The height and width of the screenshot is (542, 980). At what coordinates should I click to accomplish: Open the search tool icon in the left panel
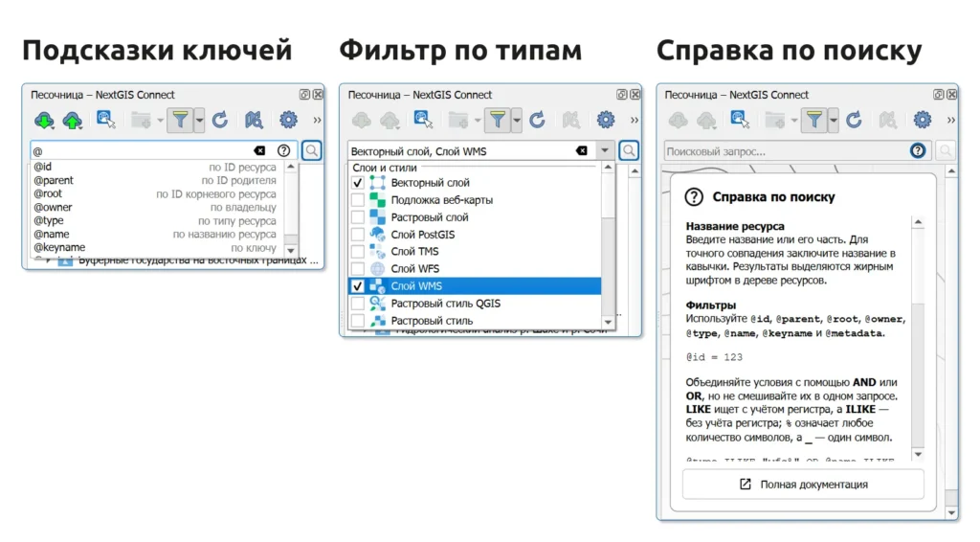pos(105,120)
